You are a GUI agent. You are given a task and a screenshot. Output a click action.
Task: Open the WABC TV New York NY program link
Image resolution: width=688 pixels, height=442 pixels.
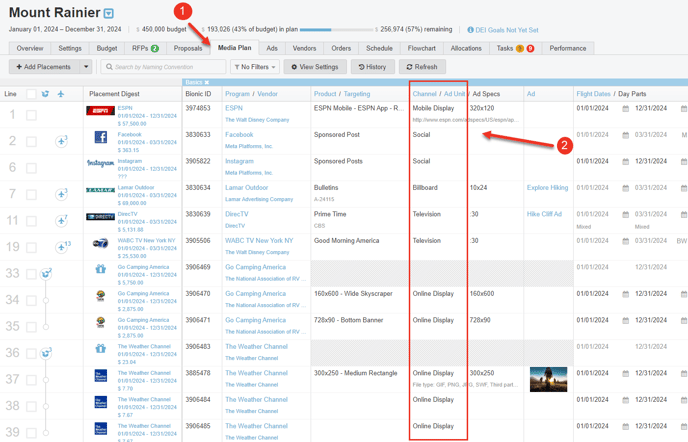point(259,241)
